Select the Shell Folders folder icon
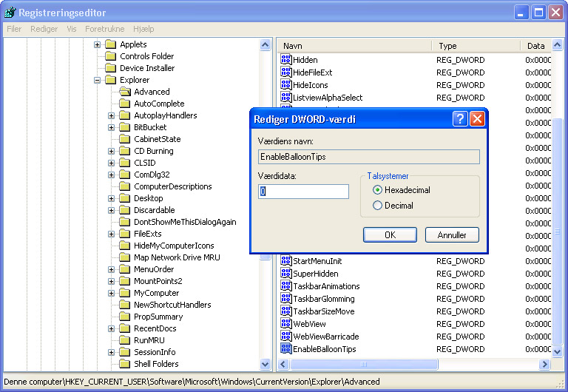Screen dimensions: 568x392 (124, 363)
